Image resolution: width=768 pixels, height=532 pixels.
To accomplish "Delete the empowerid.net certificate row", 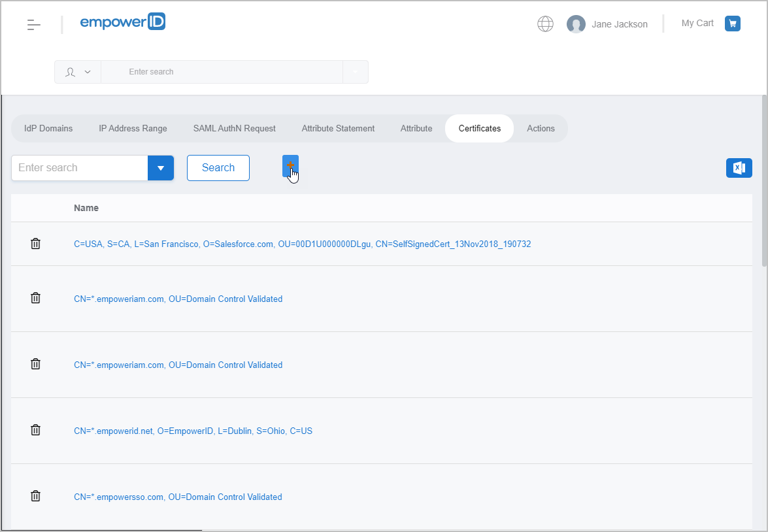I will [36, 430].
